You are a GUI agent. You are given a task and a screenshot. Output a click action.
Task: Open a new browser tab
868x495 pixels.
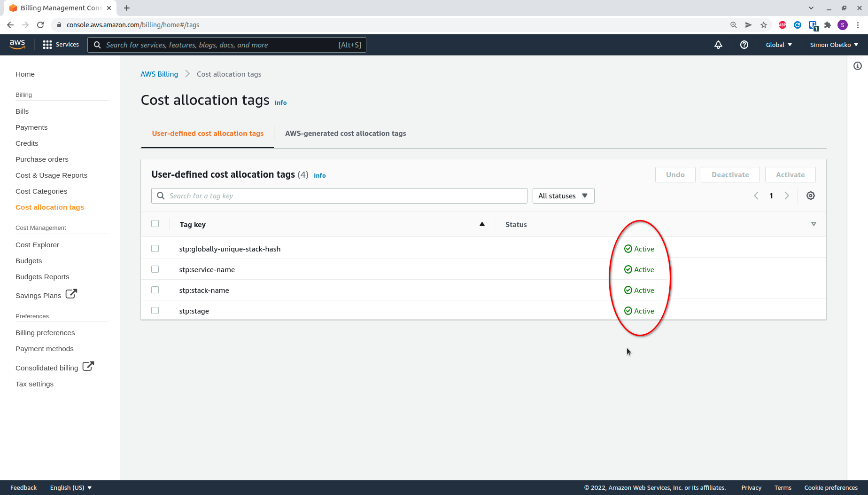(127, 8)
